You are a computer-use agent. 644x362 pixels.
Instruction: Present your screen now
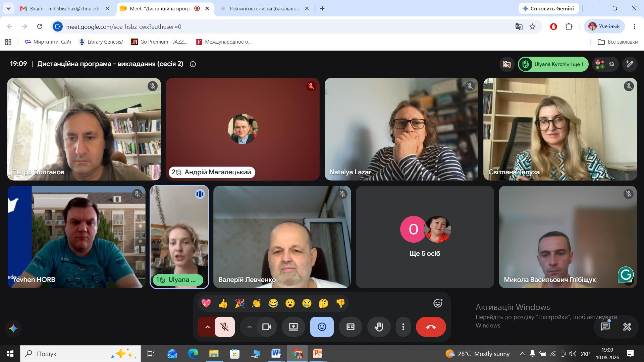[x=293, y=327]
